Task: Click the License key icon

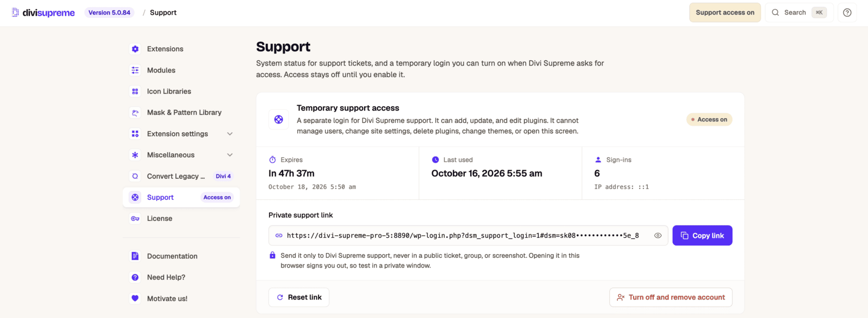Action: point(135,218)
